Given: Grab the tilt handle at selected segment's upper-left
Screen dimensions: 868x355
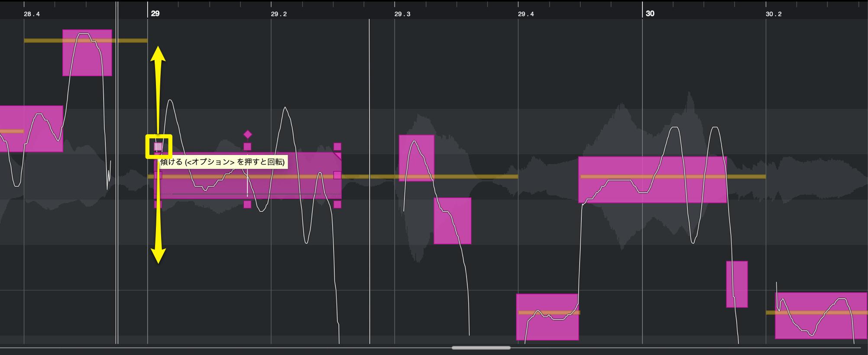Looking at the screenshot, I should pyautogui.click(x=158, y=147).
